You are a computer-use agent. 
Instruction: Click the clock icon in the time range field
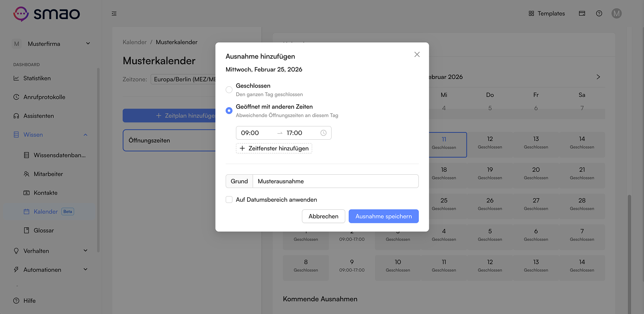pyautogui.click(x=323, y=133)
